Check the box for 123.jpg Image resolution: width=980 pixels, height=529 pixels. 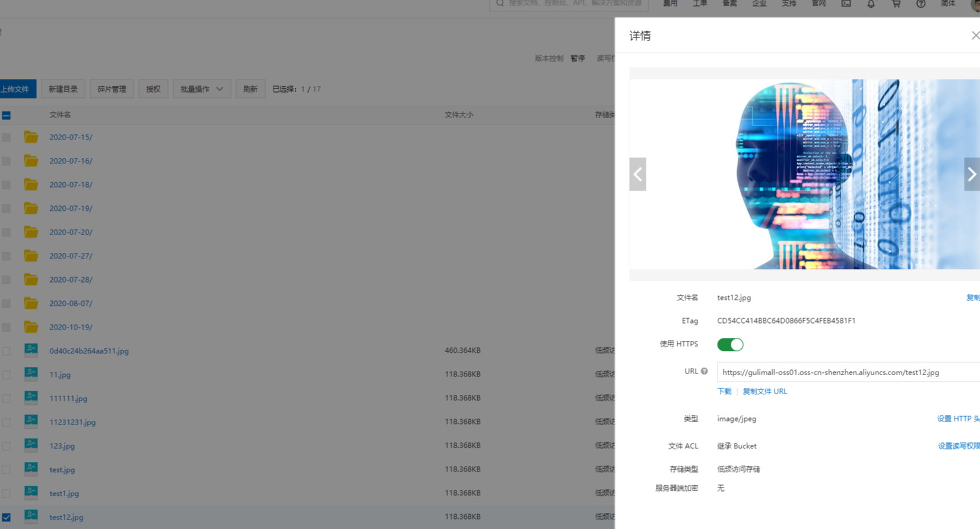tap(6, 446)
